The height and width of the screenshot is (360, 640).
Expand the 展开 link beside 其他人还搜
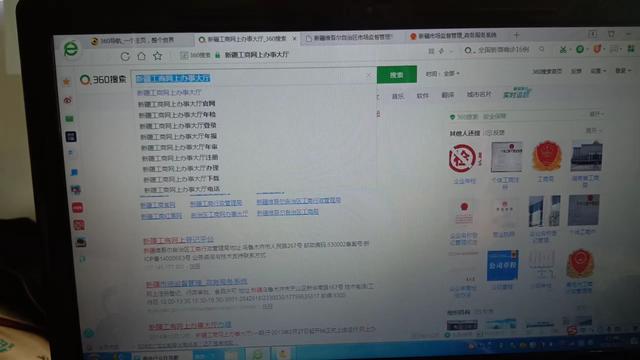(x=593, y=131)
